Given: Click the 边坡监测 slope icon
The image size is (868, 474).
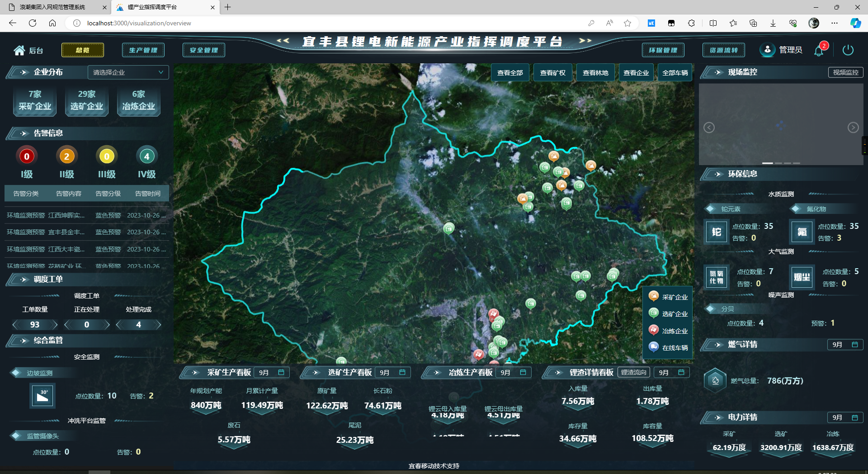Looking at the screenshot, I should [x=42, y=396].
